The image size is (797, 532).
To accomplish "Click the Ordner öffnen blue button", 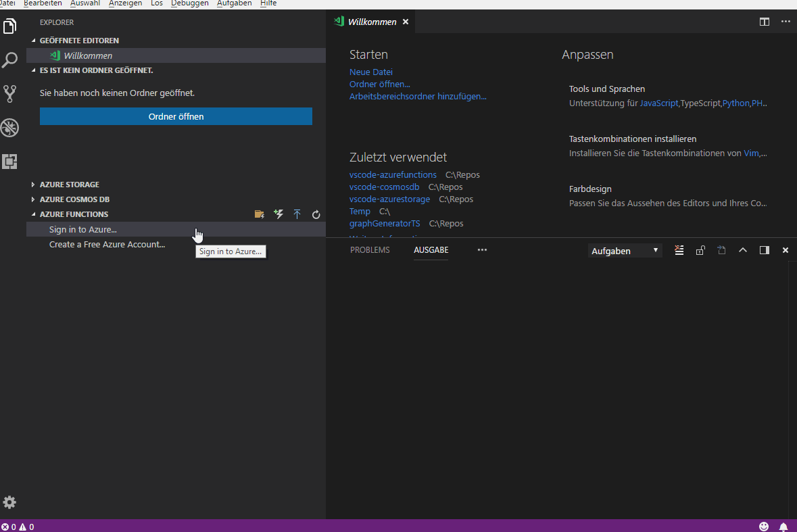I will 176,116.
